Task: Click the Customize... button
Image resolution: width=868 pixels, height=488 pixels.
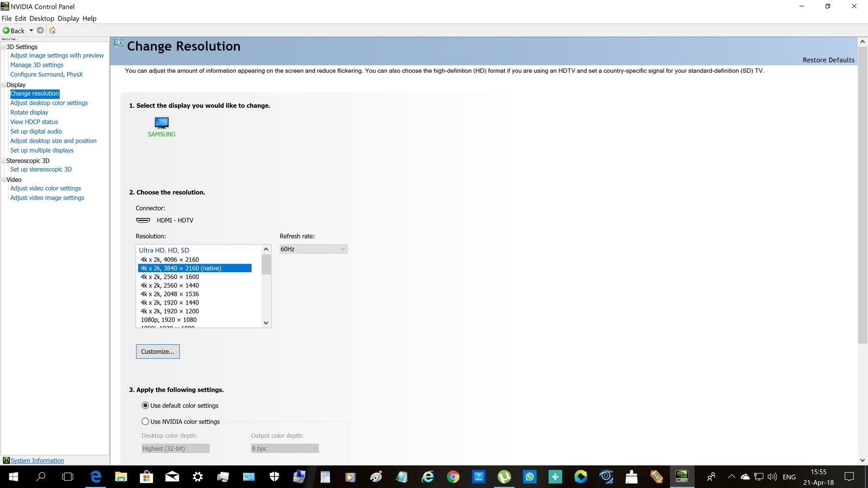Action: [x=158, y=351]
